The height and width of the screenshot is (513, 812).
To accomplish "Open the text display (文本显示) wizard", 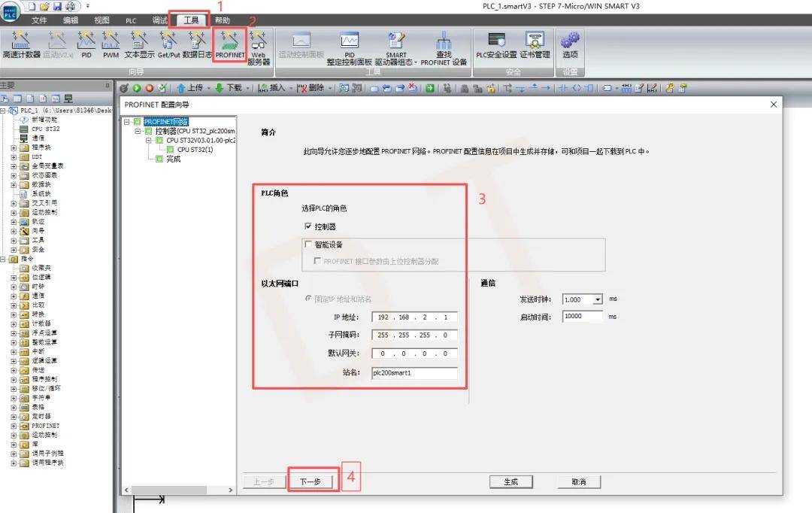I will [x=139, y=44].
